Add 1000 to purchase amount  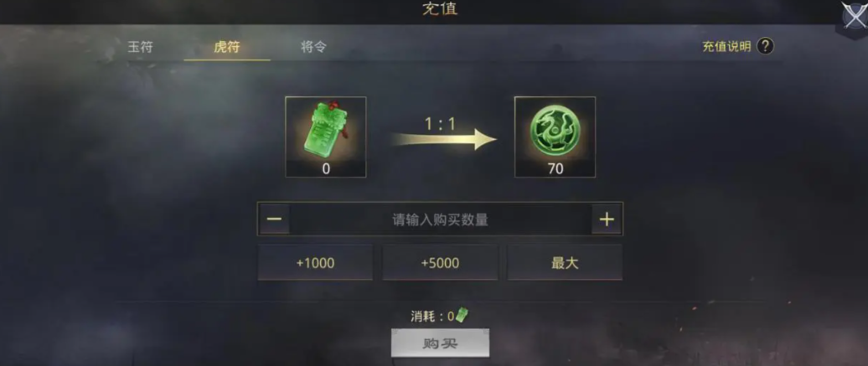(x=316, y=262)
